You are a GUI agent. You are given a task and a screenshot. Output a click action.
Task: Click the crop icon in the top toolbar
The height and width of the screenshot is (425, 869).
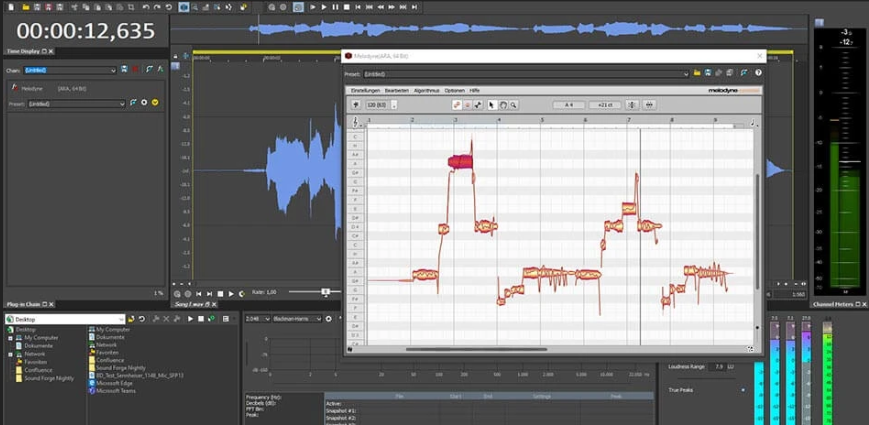(131, 7)
